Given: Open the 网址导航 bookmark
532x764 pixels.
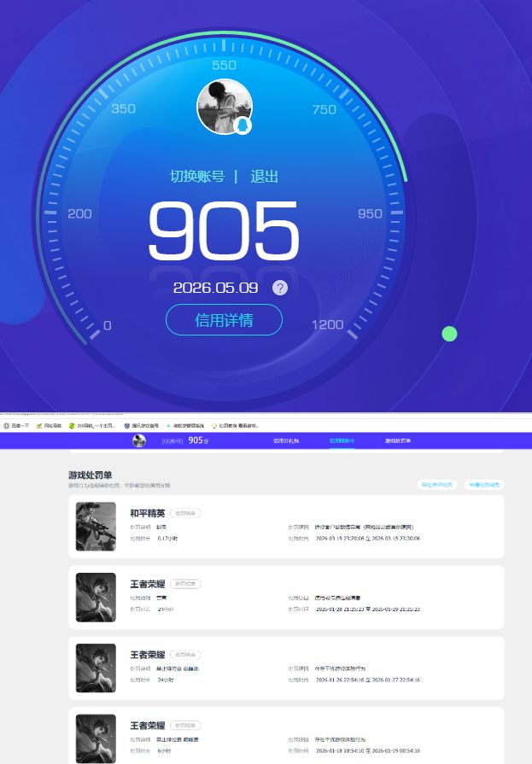Looking at the screenshot, I should pos(49,425).
